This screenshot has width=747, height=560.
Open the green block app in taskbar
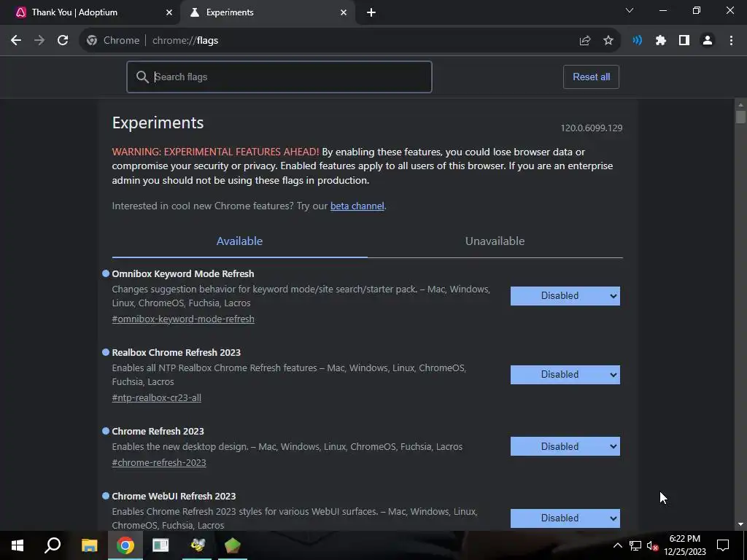[233, 545]
